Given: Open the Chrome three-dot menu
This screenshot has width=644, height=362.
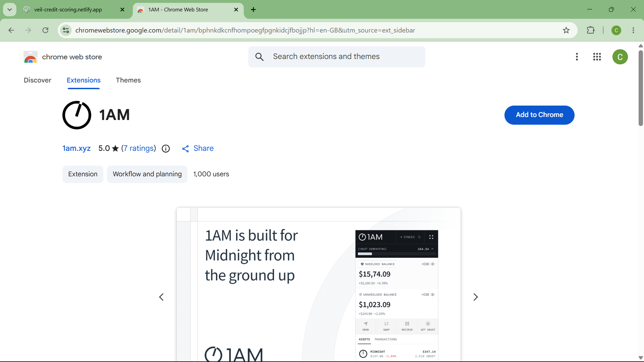Looking at the screenshot, I should point(633,30).
